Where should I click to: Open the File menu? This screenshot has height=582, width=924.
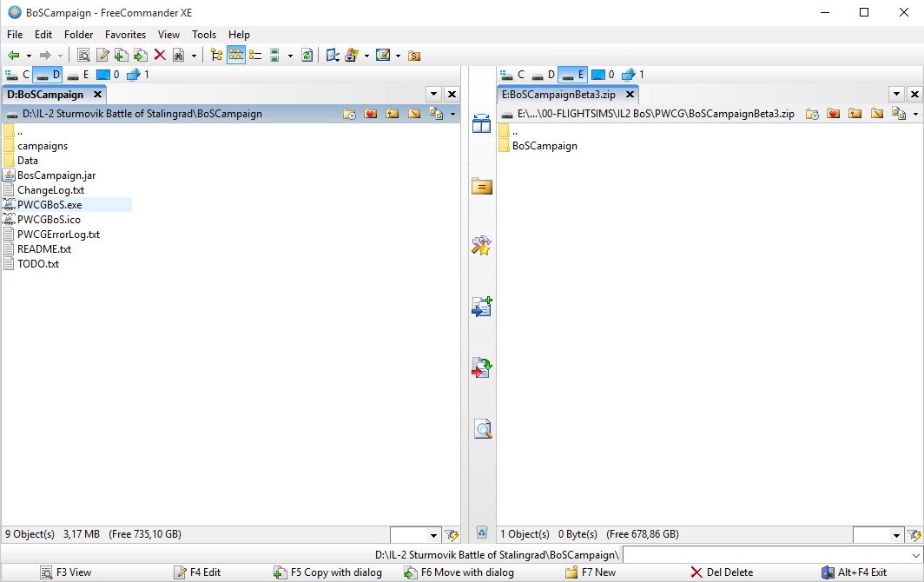tap(15, 34)
